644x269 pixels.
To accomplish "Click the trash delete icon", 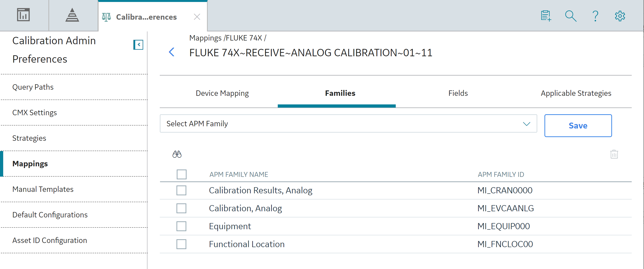I will pyautogui.click(x=614, y=154).
